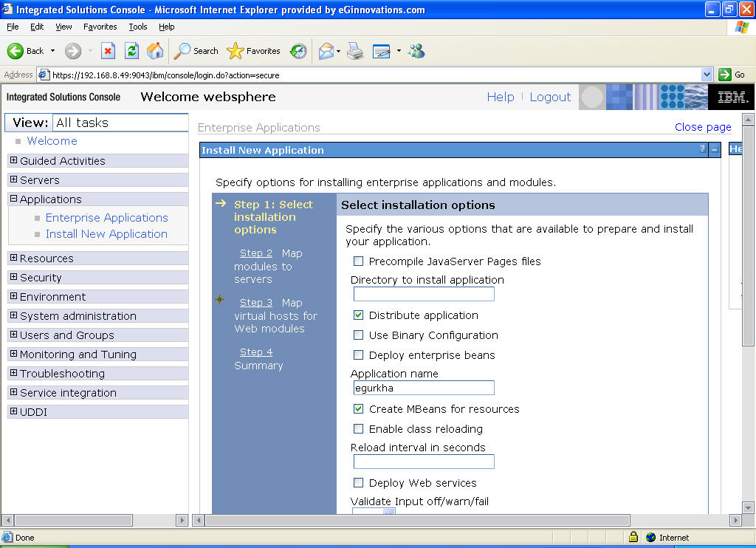Expand System administration section

tap(13, 315)
